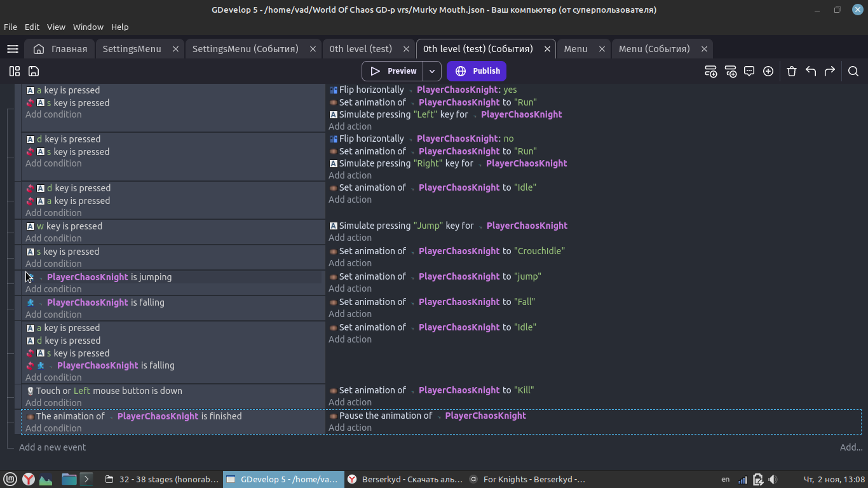Viewport: 868px width, 488px height.
Task: Click the keyboard icon before Simulate pressing "Jump"
Action: [333, 226]
